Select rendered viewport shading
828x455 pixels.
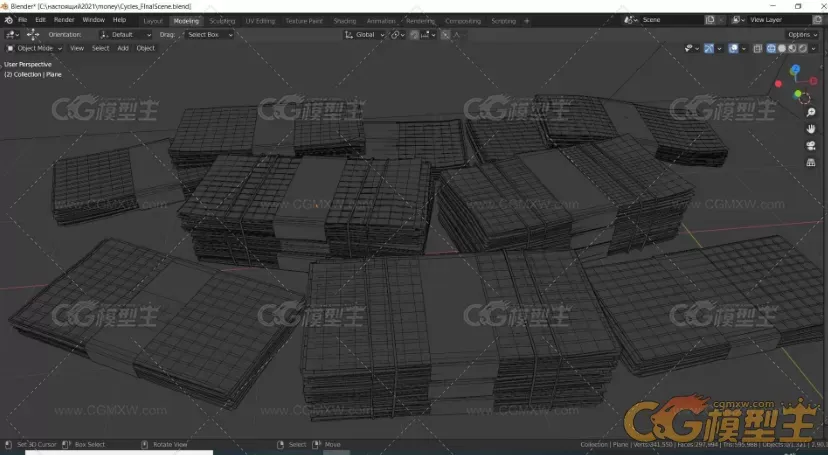pos(803,48)
